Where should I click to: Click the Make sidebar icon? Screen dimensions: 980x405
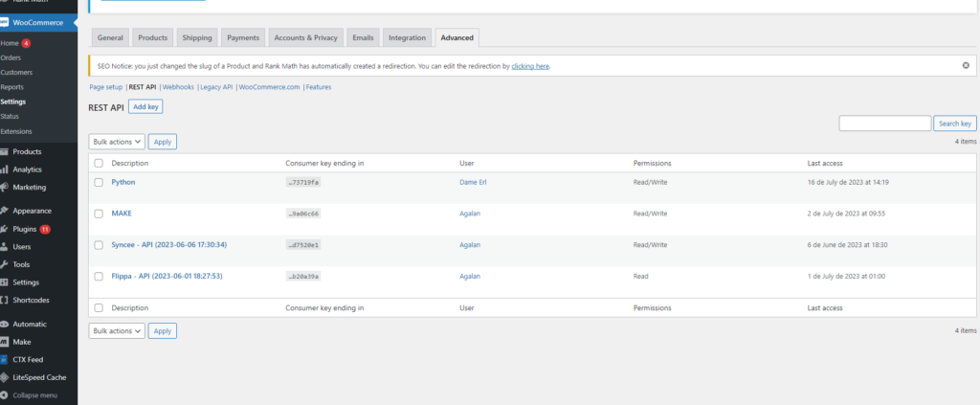(x=4, y=343)
